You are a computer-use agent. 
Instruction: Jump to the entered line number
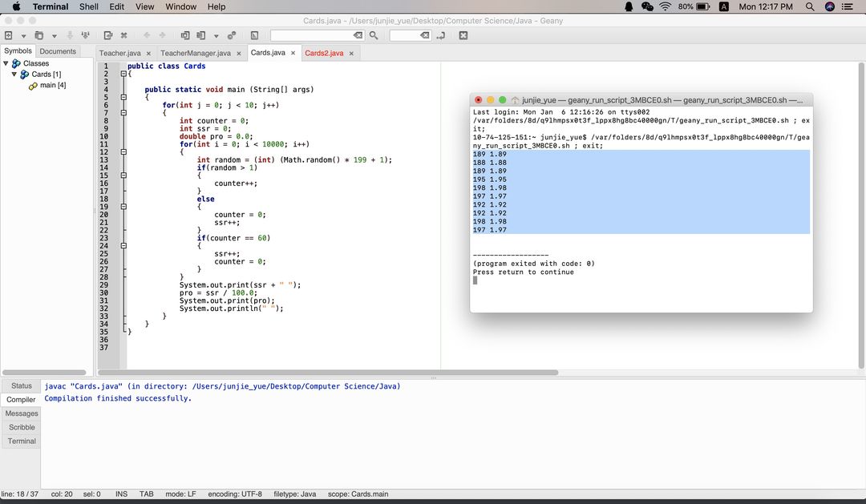(441, 35)
